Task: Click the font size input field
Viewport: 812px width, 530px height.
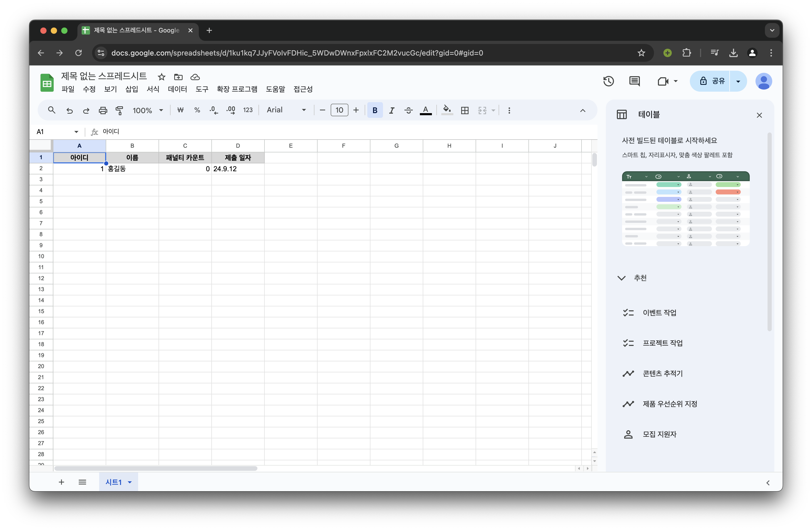Action: click(x=339, y=110)
